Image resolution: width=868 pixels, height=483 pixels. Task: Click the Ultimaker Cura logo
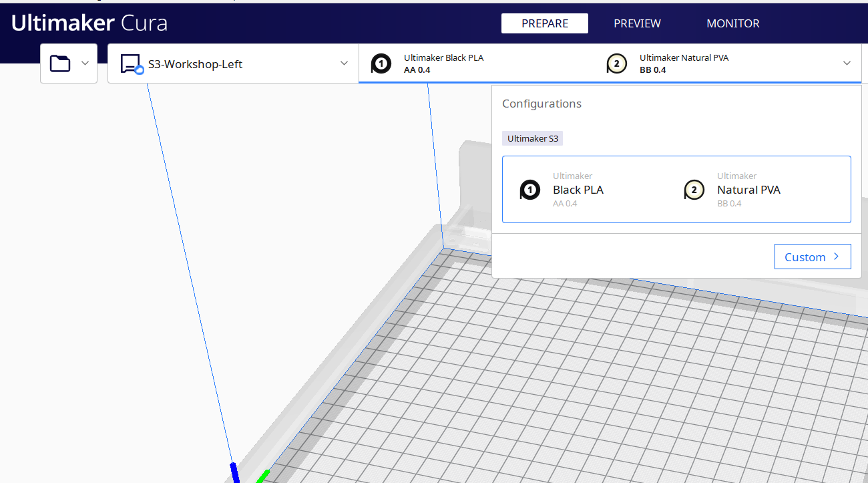[x=89, y=23]
